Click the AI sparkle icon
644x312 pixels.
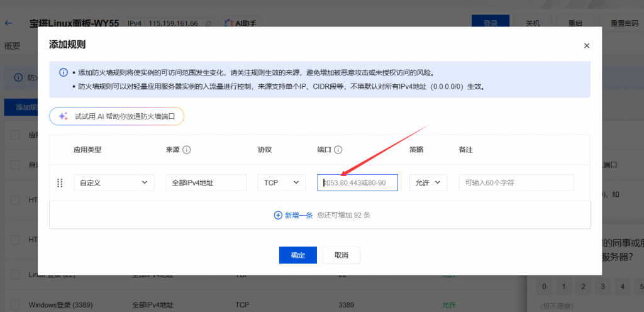[x=63, y=116]
